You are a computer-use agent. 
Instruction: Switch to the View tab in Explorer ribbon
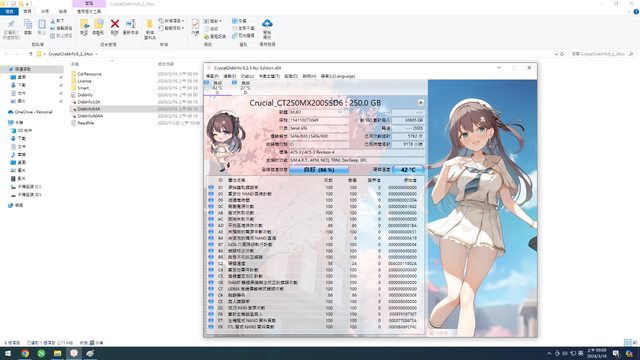[62, 11]
